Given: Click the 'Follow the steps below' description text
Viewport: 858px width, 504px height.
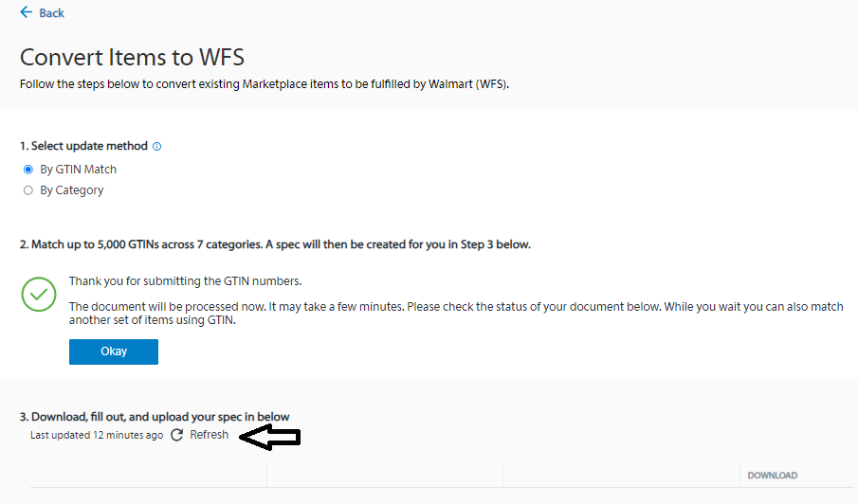Looking at the screenshot, I should (x=265, y=84).
